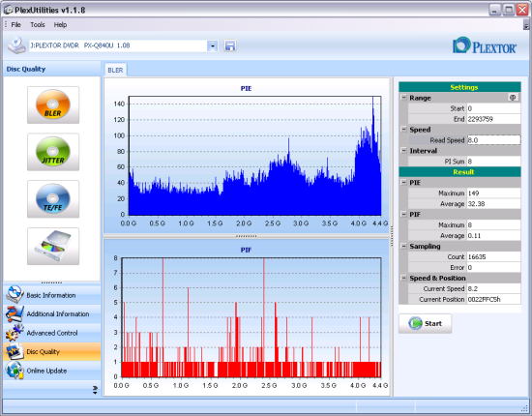532x416 pixels.
Task: Open the TE/FE disc test
Action: tap(53, 199)
